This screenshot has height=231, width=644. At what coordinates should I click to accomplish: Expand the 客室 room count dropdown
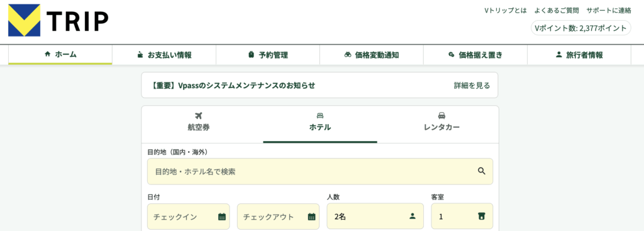462,216
